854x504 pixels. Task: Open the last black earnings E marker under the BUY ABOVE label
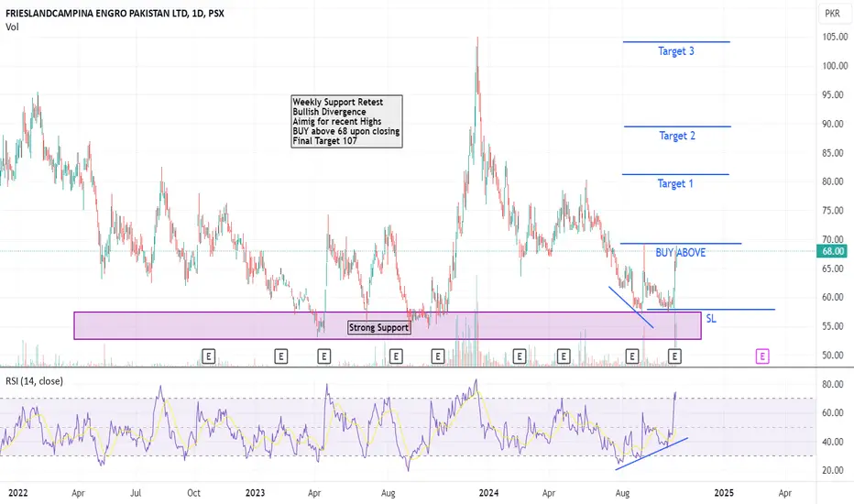pyautogui.click(x=674, y=356)
